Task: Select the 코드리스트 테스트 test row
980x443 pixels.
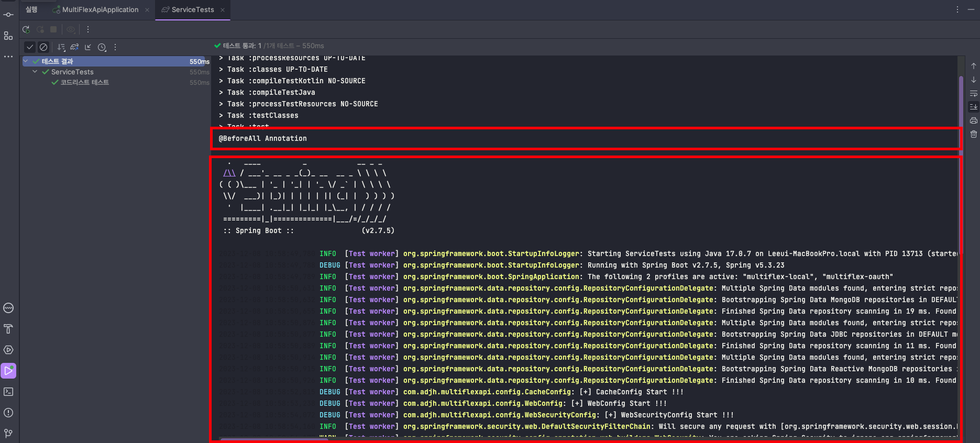Action: 116,82
